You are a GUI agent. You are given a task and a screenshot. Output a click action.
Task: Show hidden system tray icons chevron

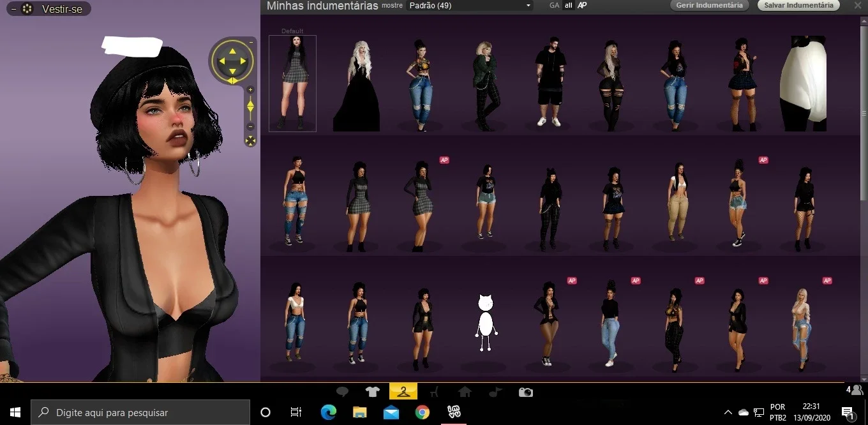728,413
